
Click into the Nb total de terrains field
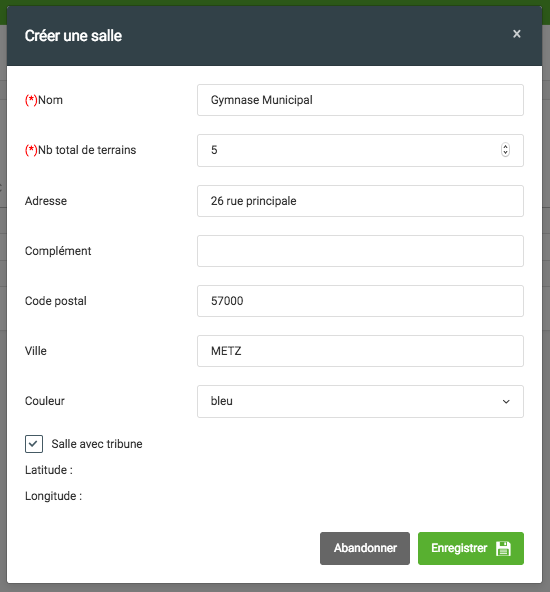point(360,150)
